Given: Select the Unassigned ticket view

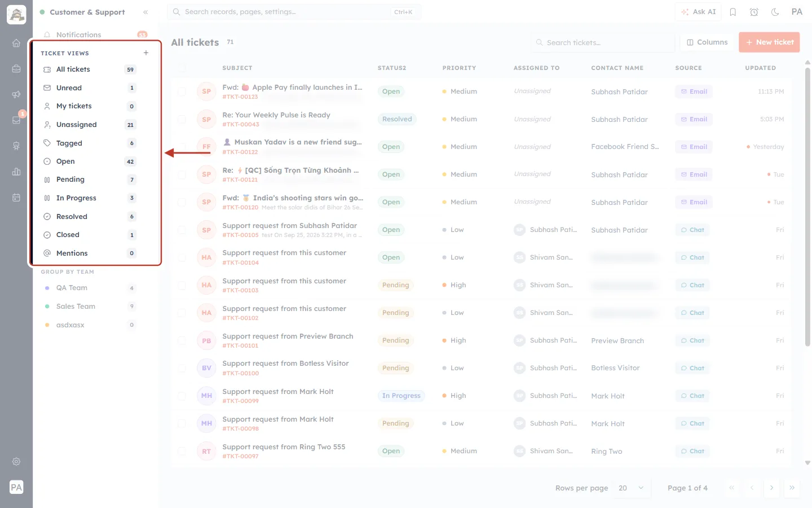Looking at the screenshot, I should pyautogui.click(x=90, y=125).
